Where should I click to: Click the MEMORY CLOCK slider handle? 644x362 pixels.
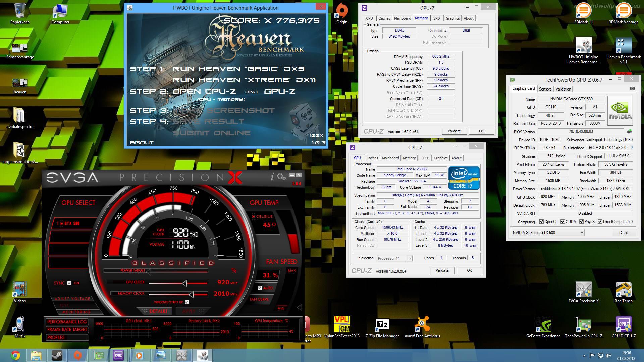click(191, 294)
